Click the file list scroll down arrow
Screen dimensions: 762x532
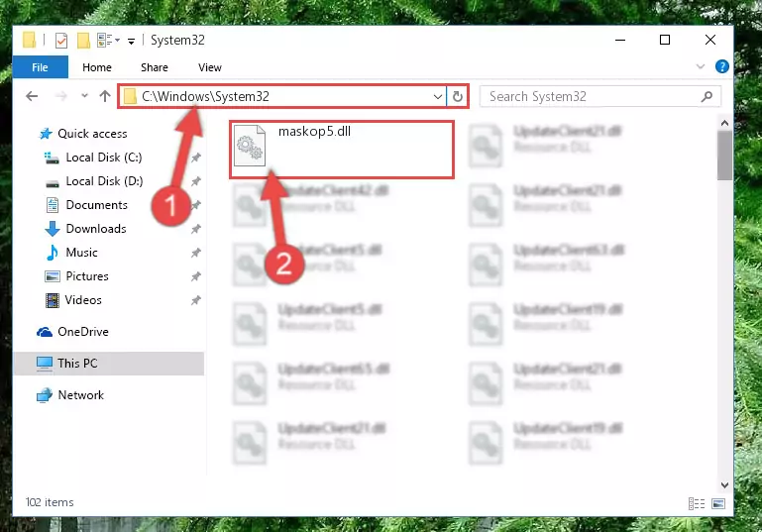724,484
